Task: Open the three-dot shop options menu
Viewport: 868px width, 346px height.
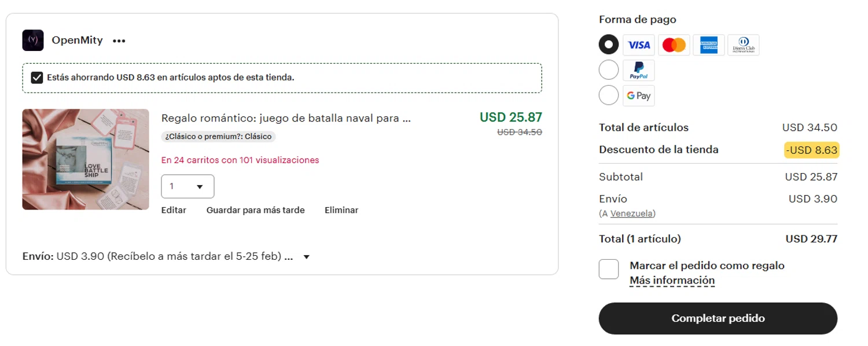Action: click(119, 41)
